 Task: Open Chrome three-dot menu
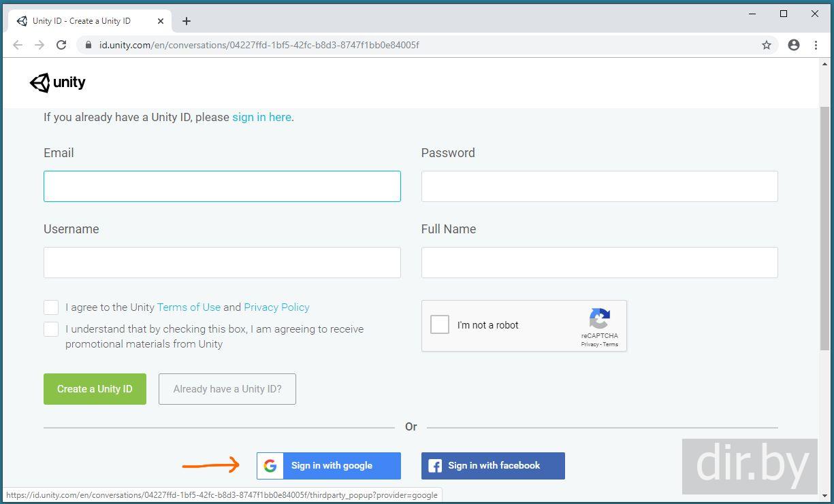(816, 45)
